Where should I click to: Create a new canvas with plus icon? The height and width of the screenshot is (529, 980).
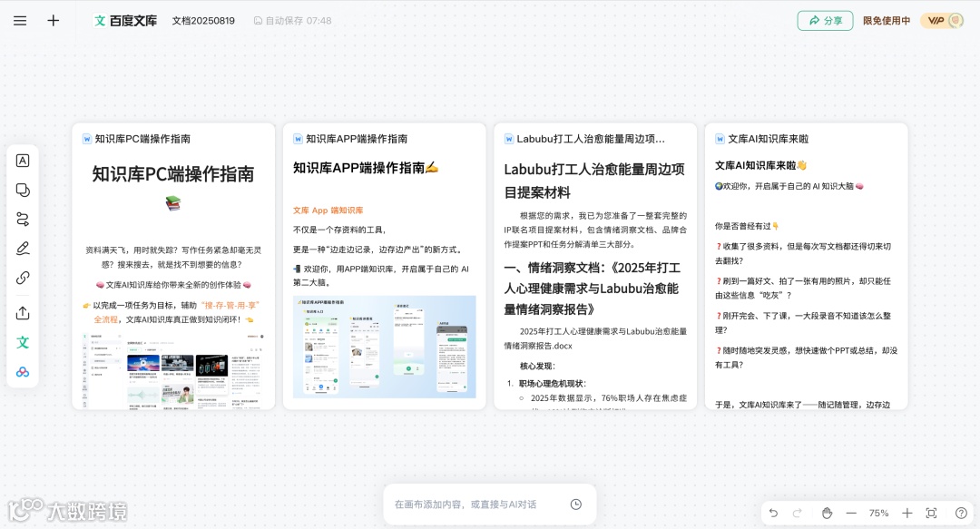(x=54, y=21)
